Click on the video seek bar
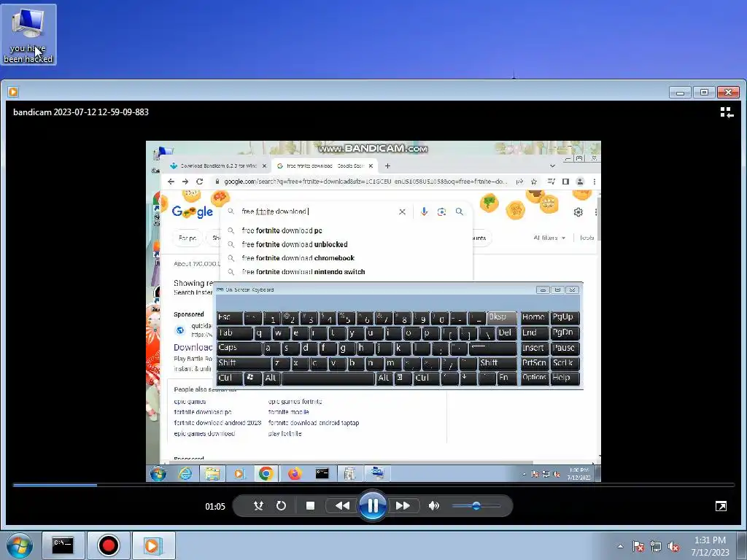The width and height of the screenshot is (747, 560). pos(373,485)
